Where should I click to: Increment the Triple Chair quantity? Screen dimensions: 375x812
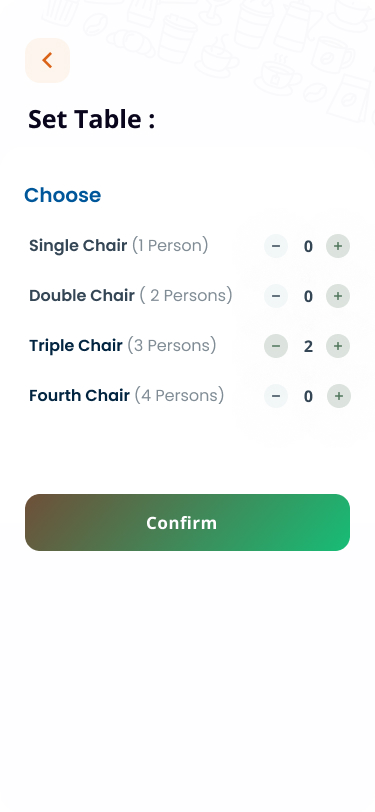tap(338, 346)
